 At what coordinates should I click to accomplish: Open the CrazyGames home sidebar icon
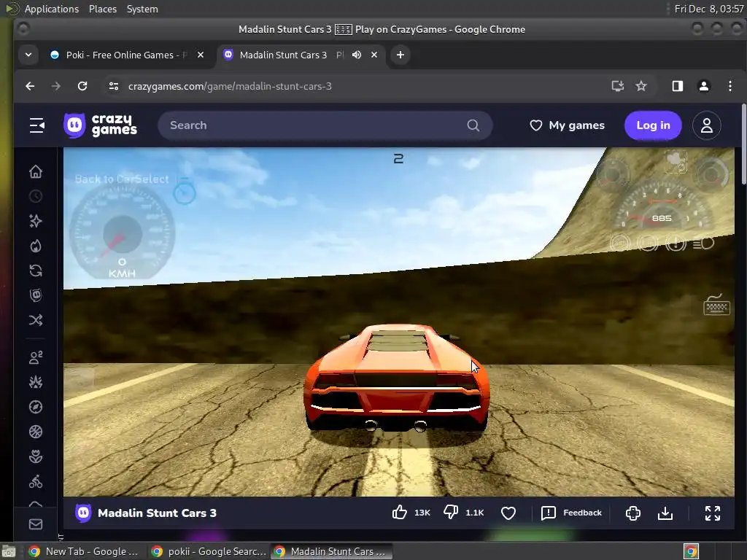pos(36,171)
